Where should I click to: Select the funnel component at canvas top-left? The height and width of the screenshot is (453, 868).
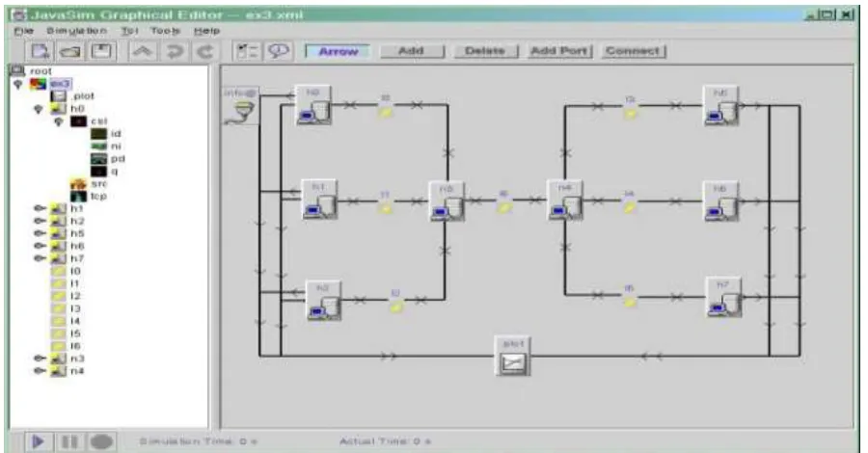[241, 106]
